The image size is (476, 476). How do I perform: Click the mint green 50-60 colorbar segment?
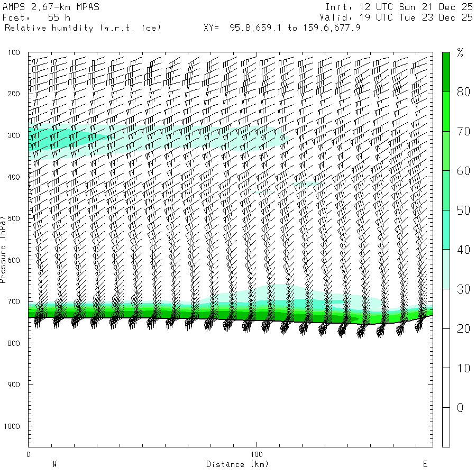click(x=446, y=190)
